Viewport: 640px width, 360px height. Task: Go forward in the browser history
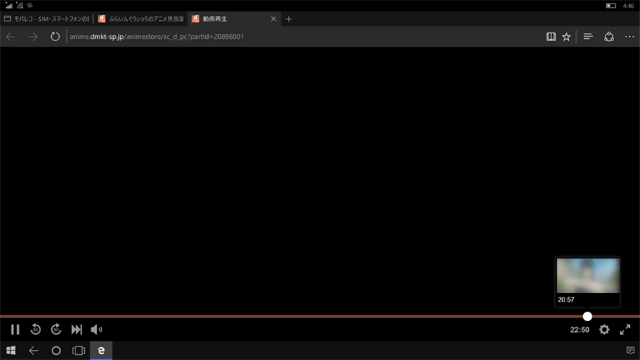click(x=33, y=37)
